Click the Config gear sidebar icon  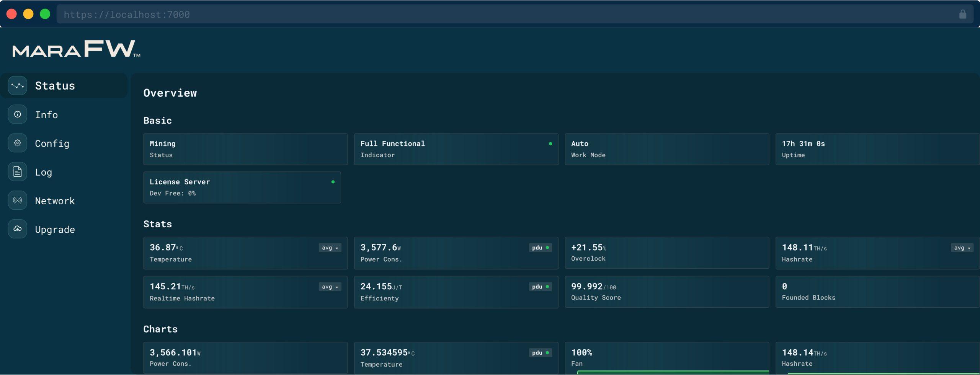17,143
